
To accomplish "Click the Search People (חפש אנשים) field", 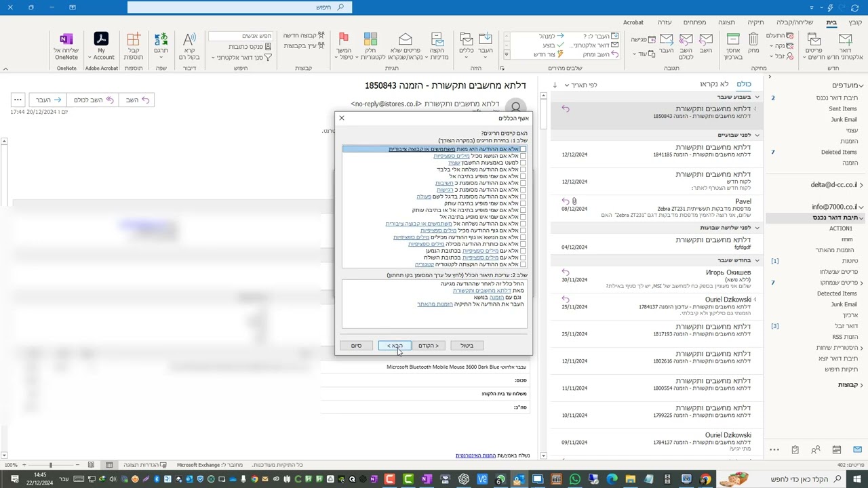I will pyautogui.click(x=241, y=35).
